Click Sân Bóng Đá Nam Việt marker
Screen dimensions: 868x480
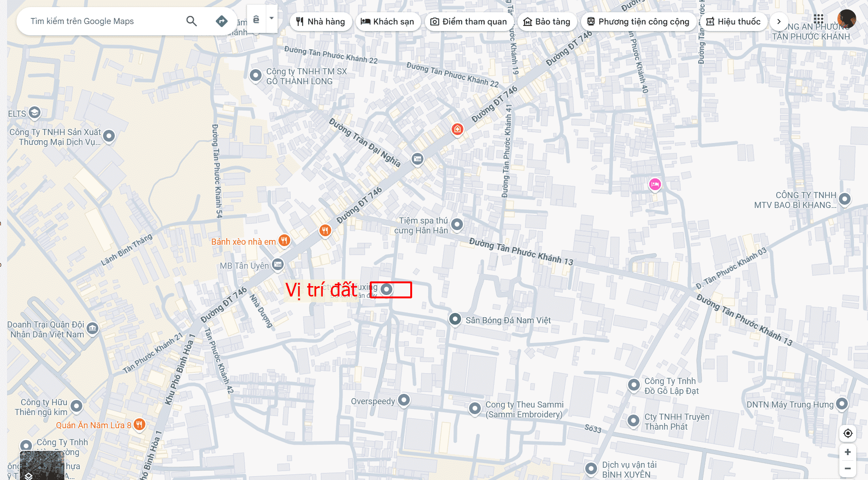455,320
